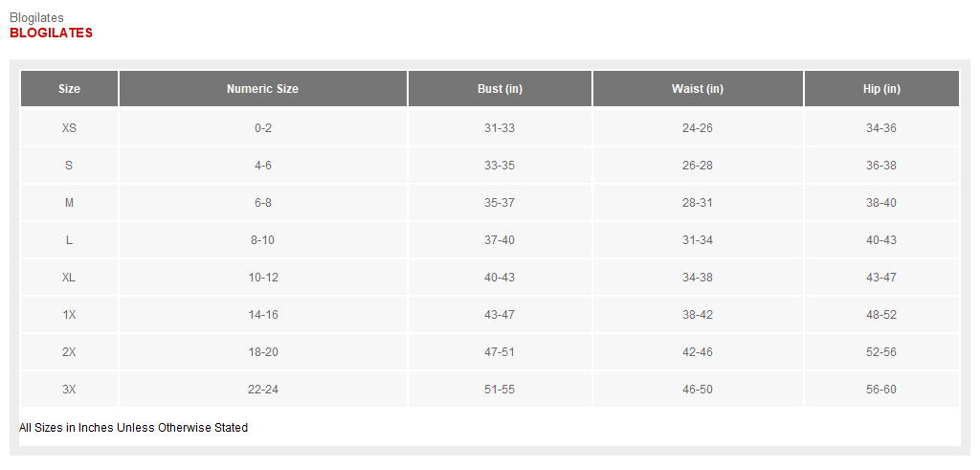The height and width of the screenshot is (470, 980).
Task: Click hip measurement 56-60 cell
Action: (x=881, y=390)
